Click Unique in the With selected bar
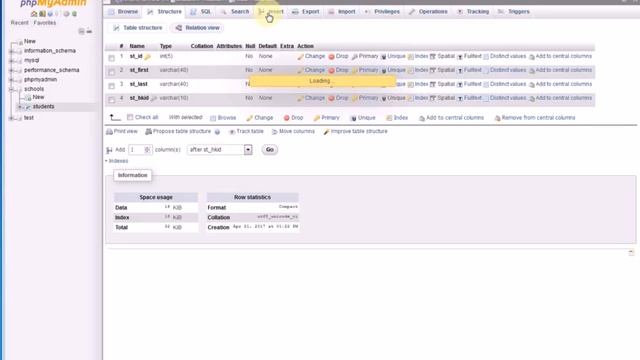The width and height of the screenshot is (640, 360). coord(363,118)
